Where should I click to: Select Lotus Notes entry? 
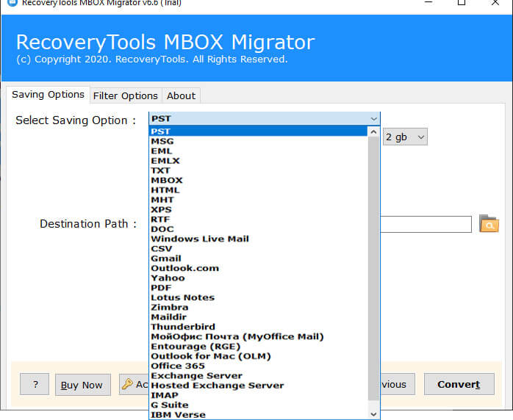click(x=259, y=298)
